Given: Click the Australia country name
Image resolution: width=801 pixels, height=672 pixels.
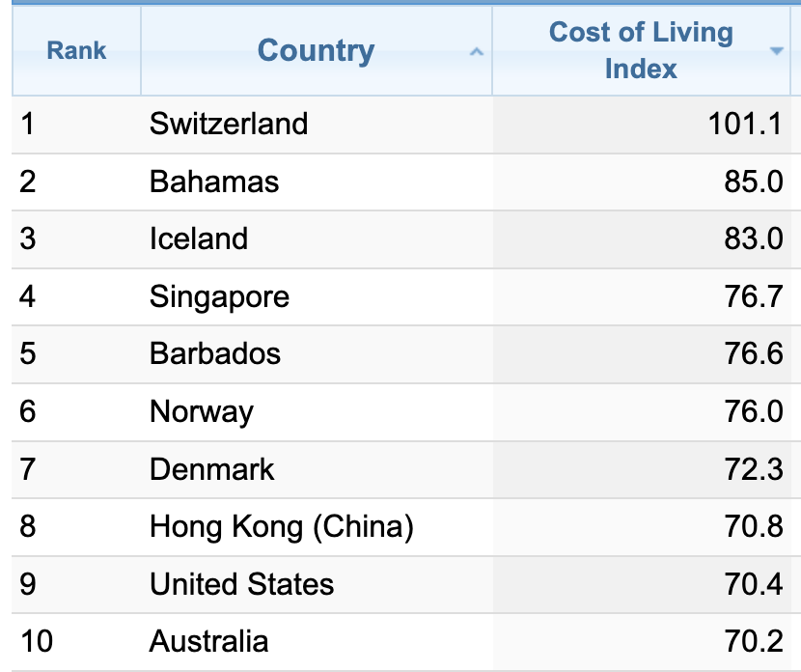Looking at the screenshot, I should [x=209, y=641].
